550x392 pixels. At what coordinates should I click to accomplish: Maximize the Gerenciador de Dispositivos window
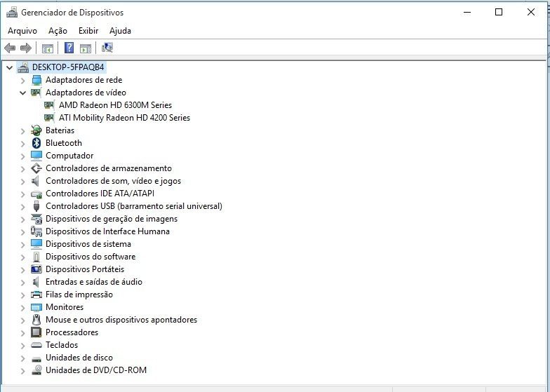[x=498, y=13]
